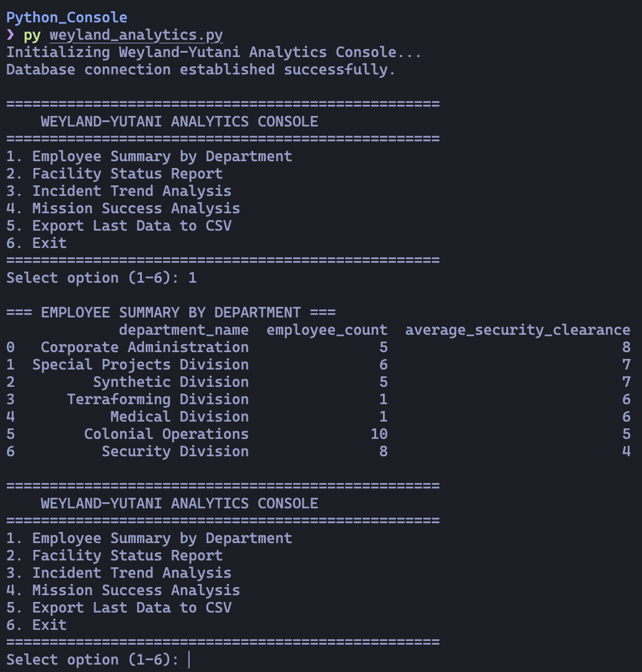
Task: Select first menu's Facility Status Report
Action: (x=115, y=174)
